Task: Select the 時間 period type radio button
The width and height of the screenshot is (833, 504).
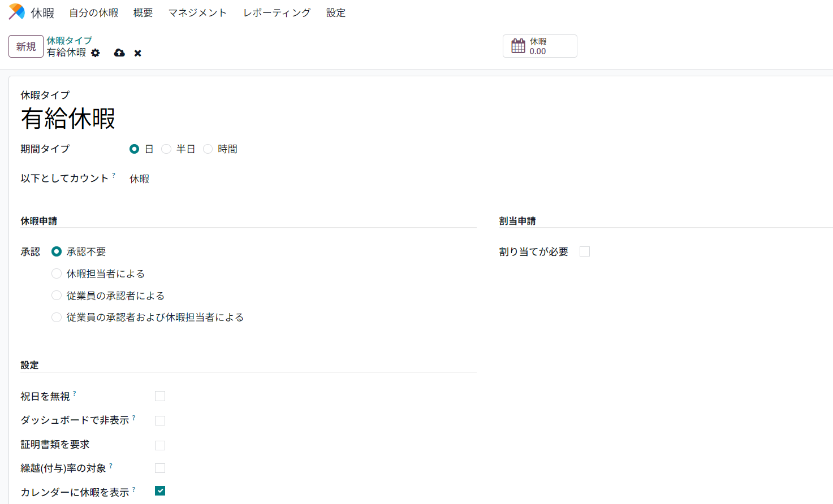Action: [x=208, y=149]
